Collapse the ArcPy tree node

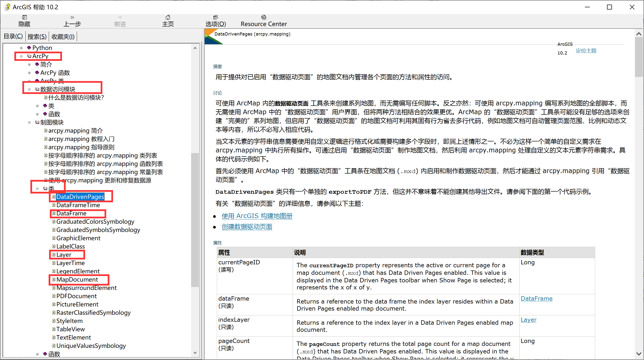(21, 56)
